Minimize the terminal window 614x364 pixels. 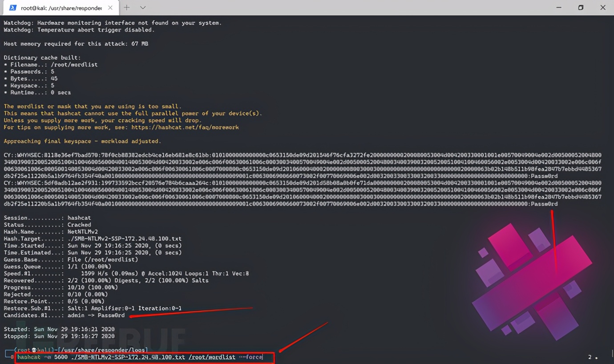tap(559, 8)
